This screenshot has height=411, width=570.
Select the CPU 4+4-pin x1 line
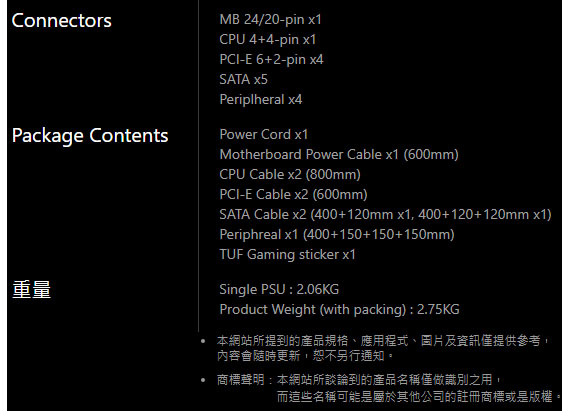[268, 39]
